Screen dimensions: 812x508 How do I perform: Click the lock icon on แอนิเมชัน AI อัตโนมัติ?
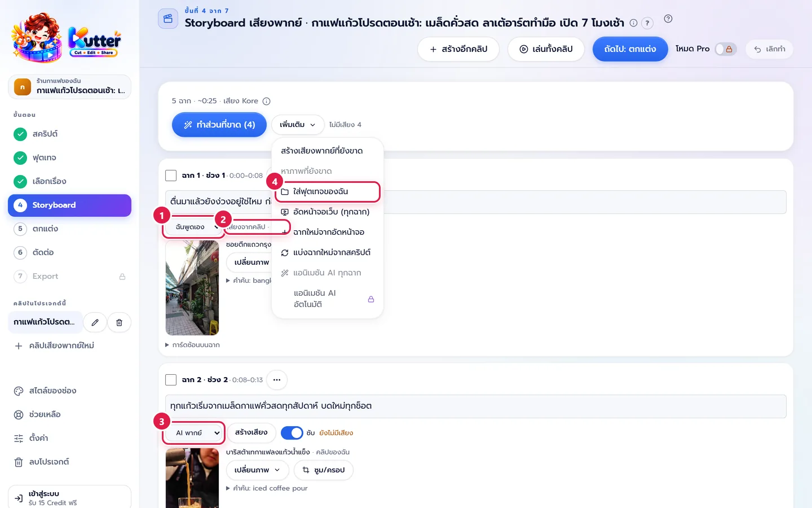[x=371, y=299]
